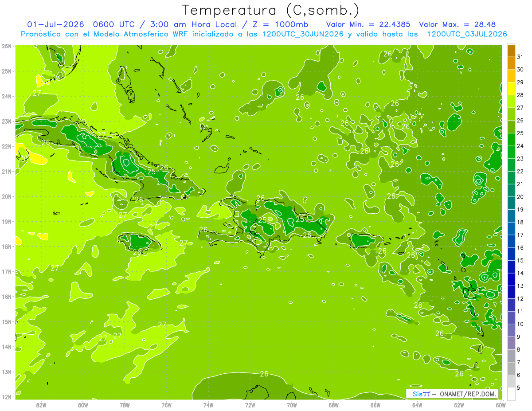Click the valid-until time '1200UTC_03JUL2026'
The image size is (532, 411).
coord(467,34)
